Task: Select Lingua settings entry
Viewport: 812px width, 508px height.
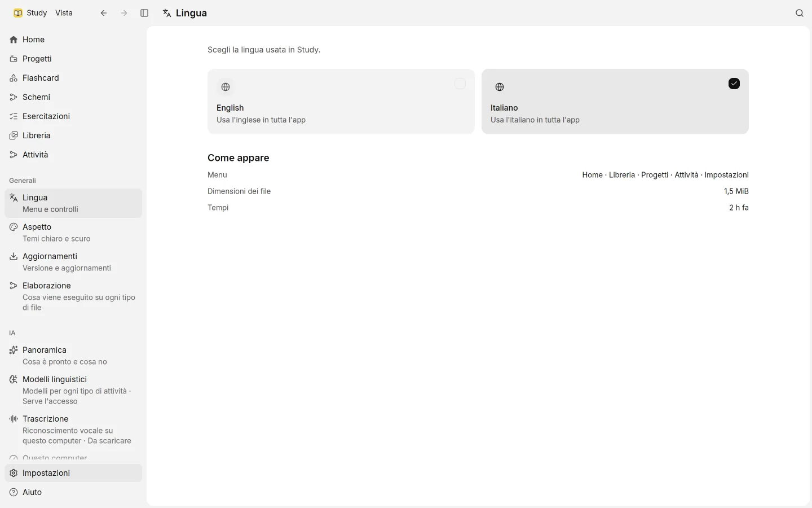Action: coord(73,203)
